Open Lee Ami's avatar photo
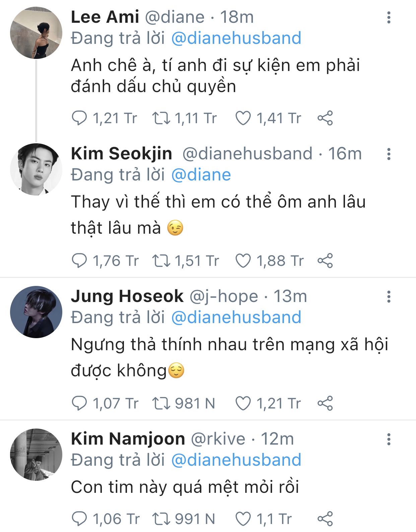 pos(36,33)
